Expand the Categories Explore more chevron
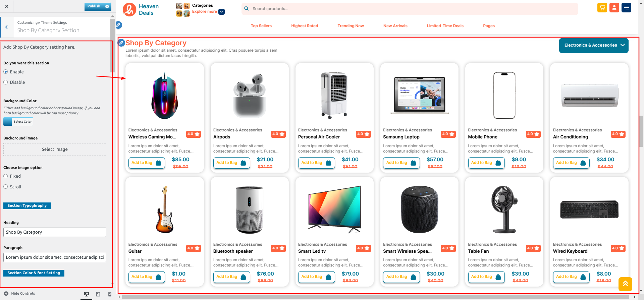 tap(222, 12)
